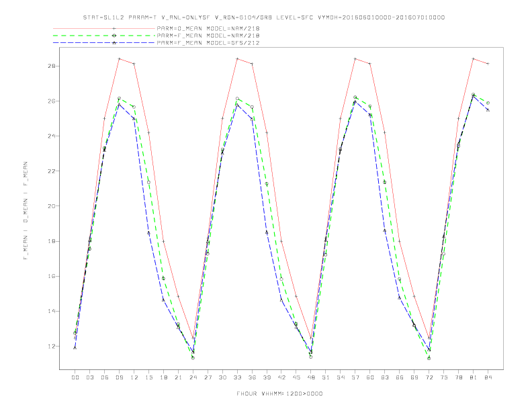Click red observed-mean peak point at hour 09
This screenshot has height=411, width=532.
pyautogui.click(x=119, y=58)
